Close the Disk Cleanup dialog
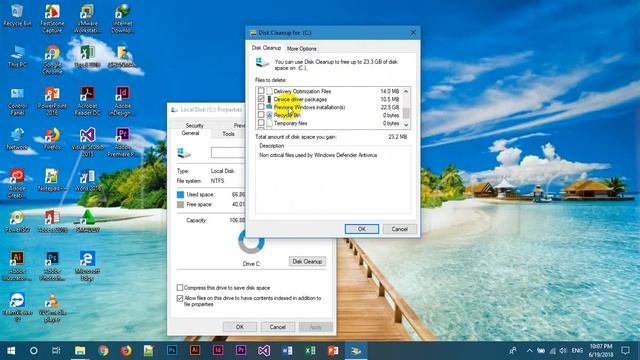Screen dimensions: 640x360 click(413, 33)
